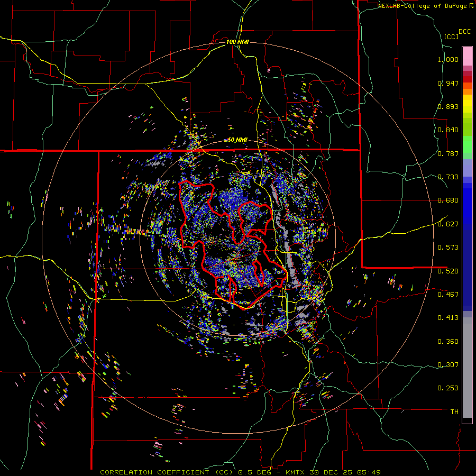
Task: Click the DCC product label above legend
Action: tap(464, 32)
